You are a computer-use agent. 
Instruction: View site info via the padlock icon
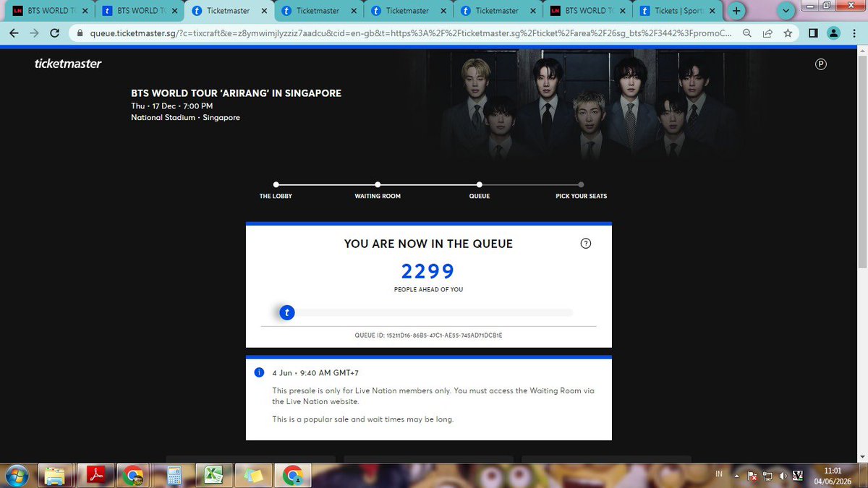point(79,33)
